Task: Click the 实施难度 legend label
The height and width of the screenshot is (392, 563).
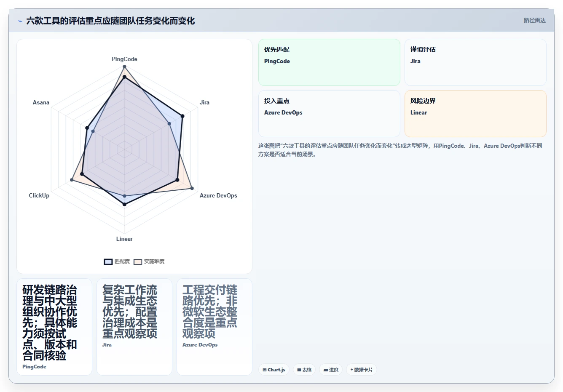Action: click(154, 261)
